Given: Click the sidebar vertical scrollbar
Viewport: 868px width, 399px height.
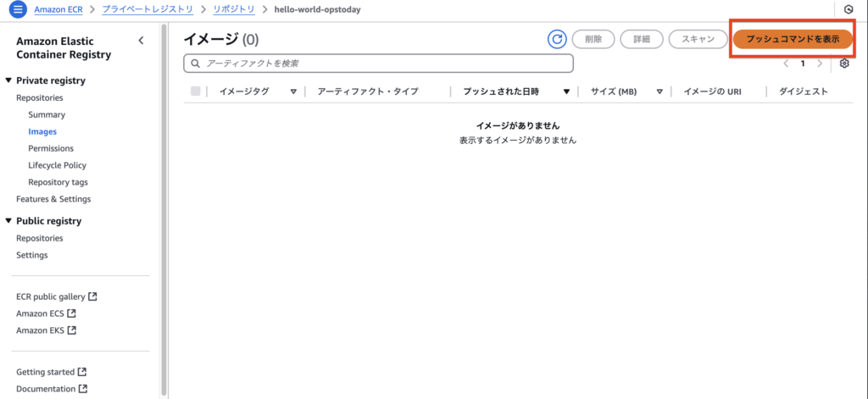Looking at the screenshot, I should tap(163, 210).
